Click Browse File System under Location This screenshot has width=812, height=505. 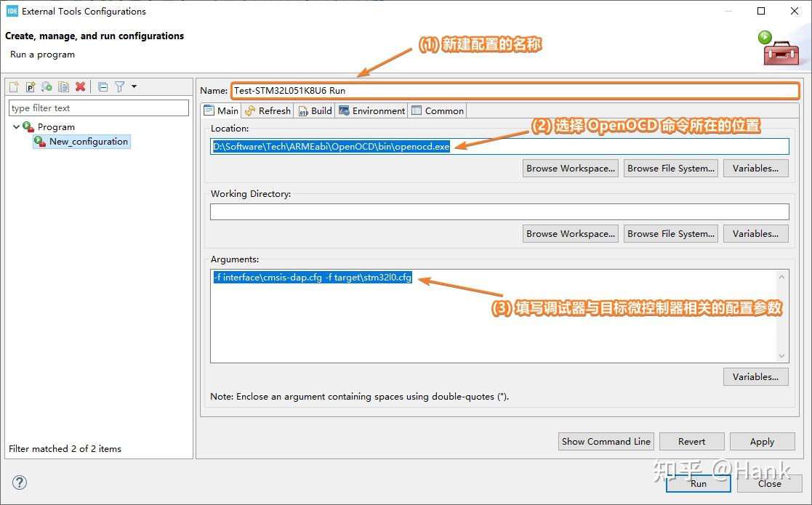click(670, 168)
